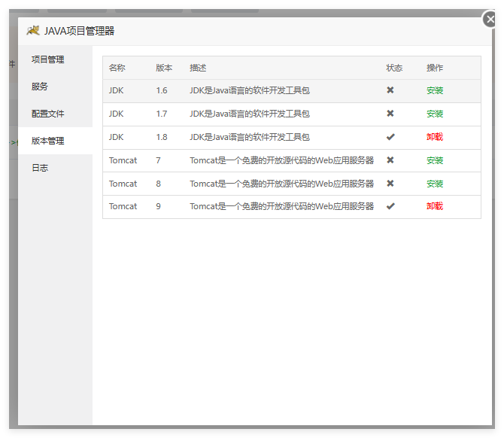Select the Tomcat name cell in version 7 row

(123, 160)
